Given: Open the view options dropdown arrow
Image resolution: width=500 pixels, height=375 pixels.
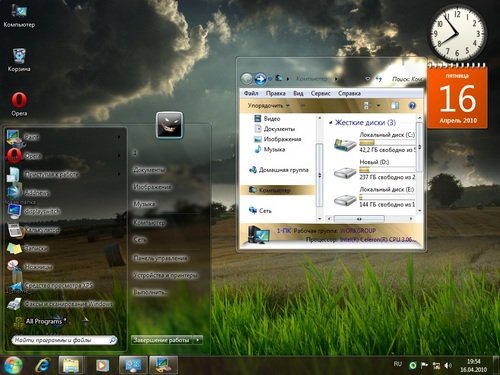Looking at the screenshot, I should [x=378, y=106].
